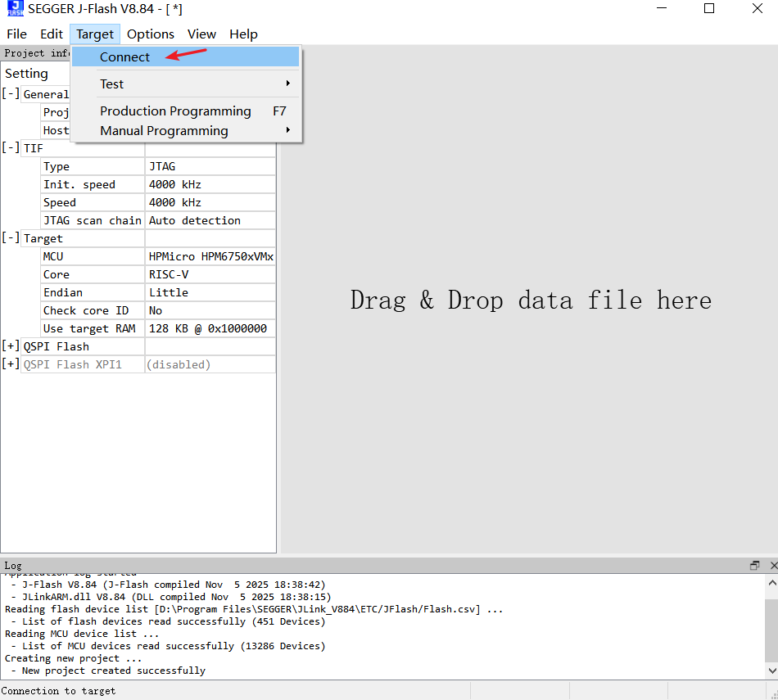
Task: Click the Use target RAM label
Action: click(93, 329)
